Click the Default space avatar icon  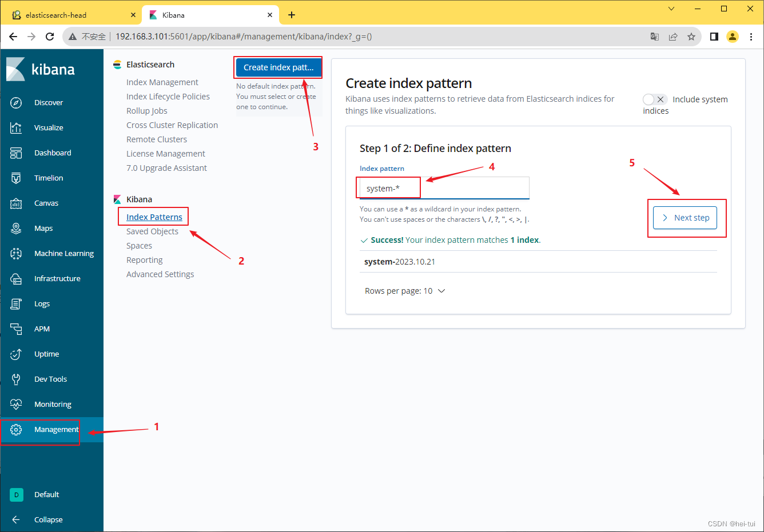coord(17,495)
